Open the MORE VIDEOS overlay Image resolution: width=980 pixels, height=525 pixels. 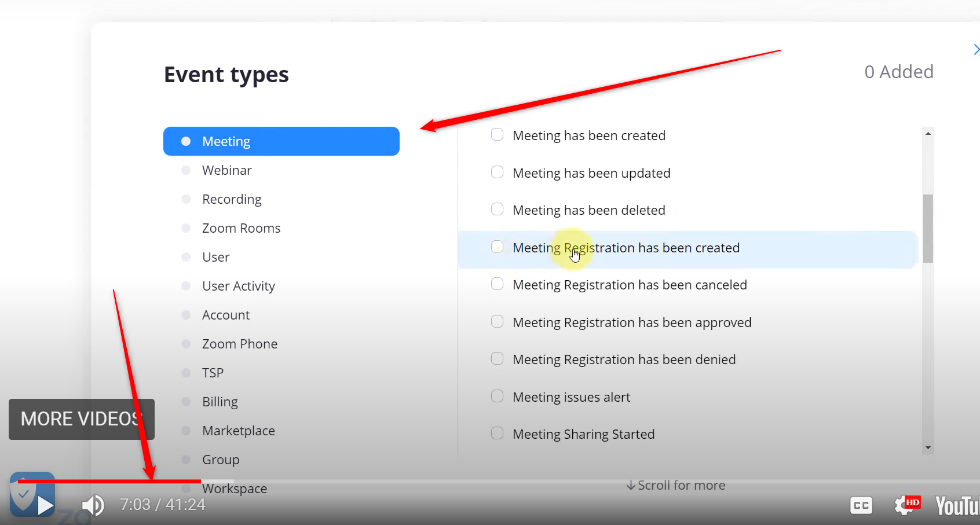[x=82, y=419]
